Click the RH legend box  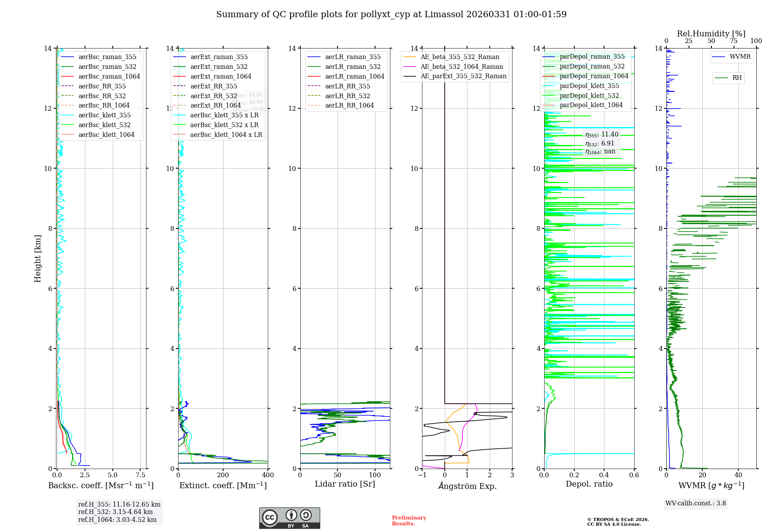(728, 78)
